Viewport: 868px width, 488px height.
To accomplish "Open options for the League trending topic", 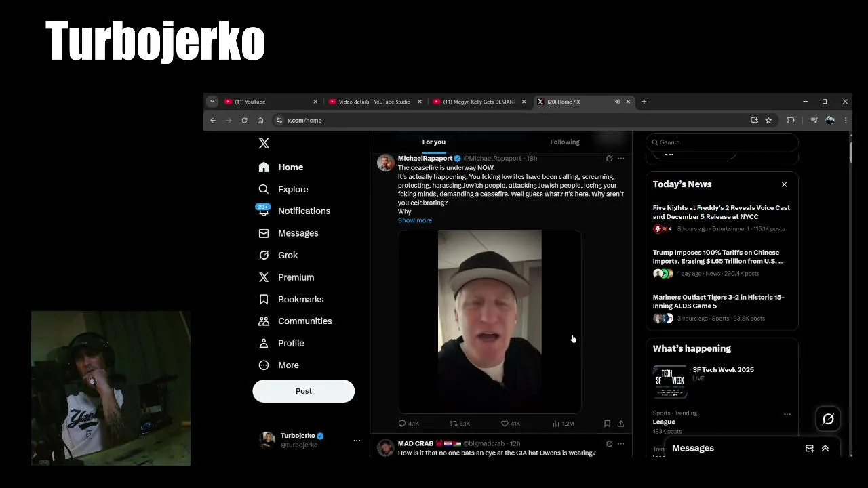I will (x=787, y=414).
